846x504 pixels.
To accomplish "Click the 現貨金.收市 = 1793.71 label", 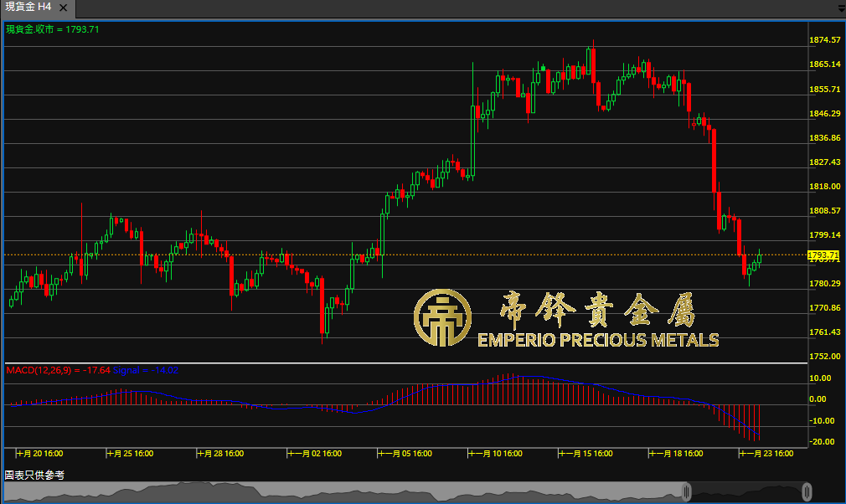I will tap(52, 29).
